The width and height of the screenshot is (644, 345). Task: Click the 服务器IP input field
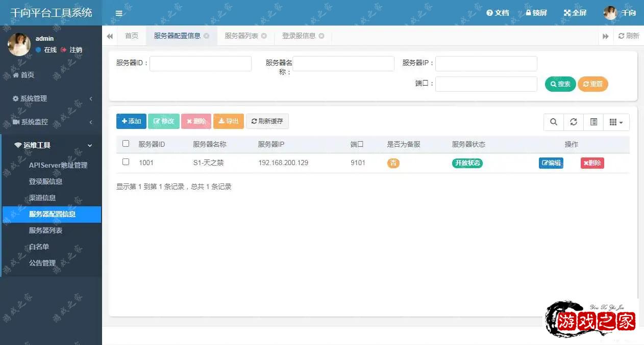click(486, 63)
